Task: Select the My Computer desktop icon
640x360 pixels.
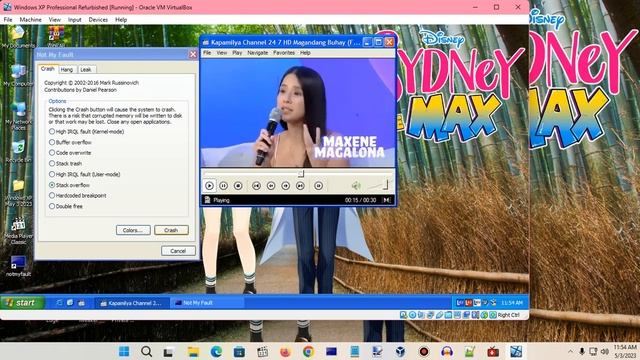Action: pyautogui.click(x=18, y=76)
